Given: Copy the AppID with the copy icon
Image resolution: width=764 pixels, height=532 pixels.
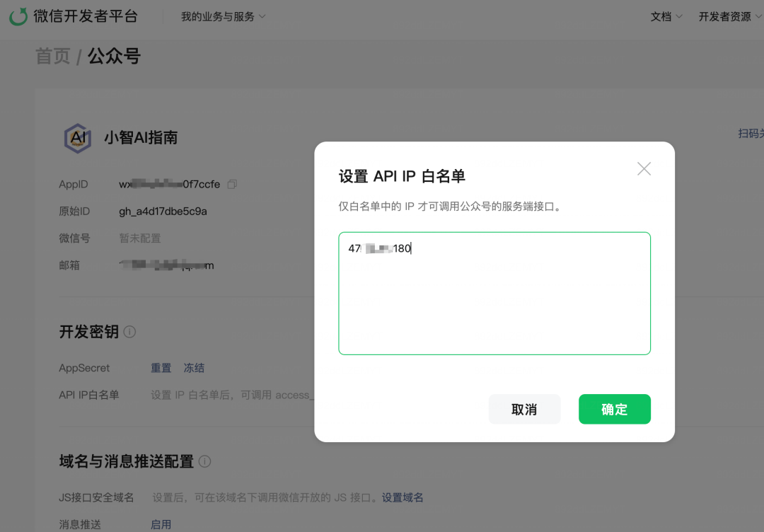Looking at the screenshot, I should pyautogui.click(x=232, y=184).
